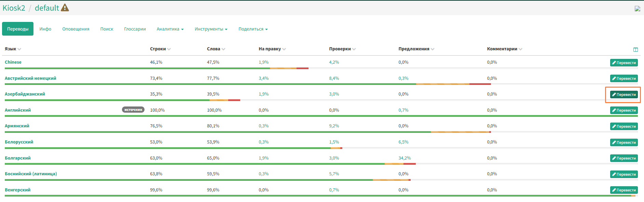Open the Поделиться dropdown menu
Viewport: 644px width, 202px height.
[x=253, y=29]
